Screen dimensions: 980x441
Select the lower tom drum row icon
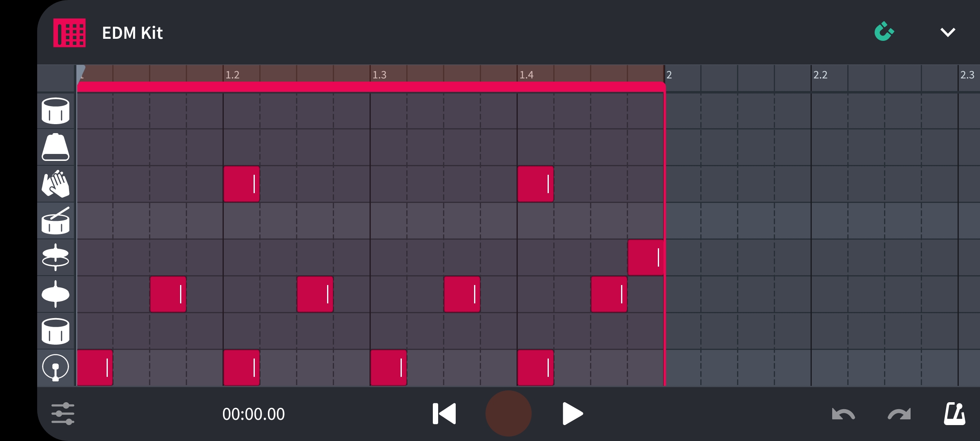56,331
